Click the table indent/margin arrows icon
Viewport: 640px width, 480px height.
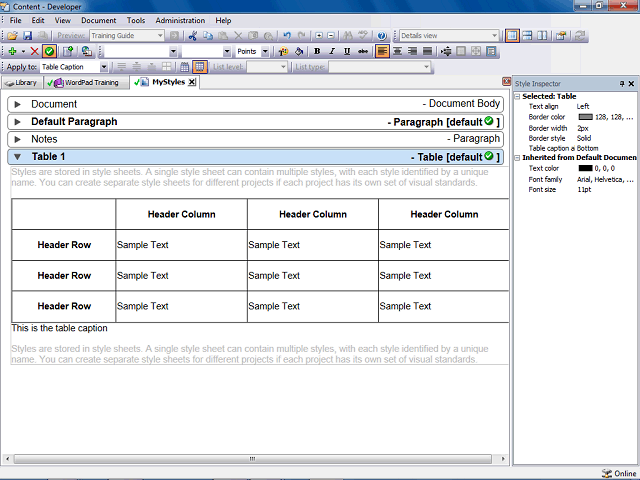coord(446,51)
